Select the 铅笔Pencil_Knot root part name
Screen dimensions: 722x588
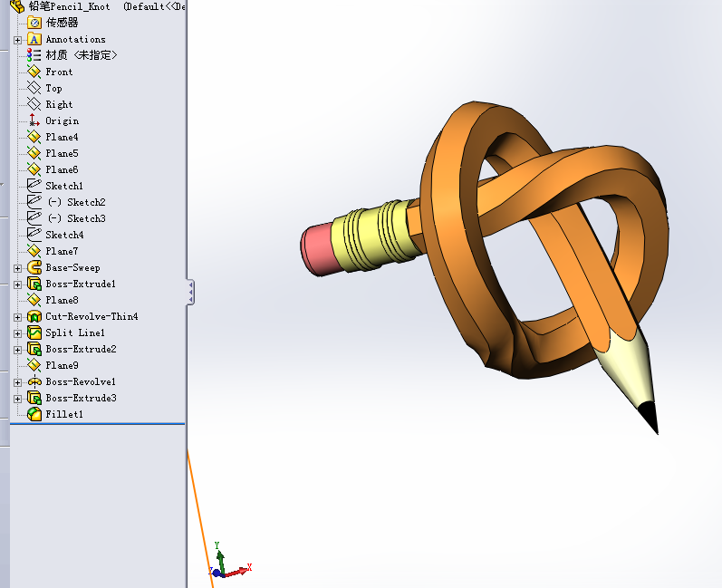point(69,6)
